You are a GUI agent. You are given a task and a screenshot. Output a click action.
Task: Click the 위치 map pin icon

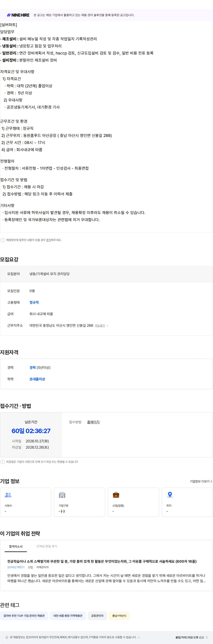point(170,495)
